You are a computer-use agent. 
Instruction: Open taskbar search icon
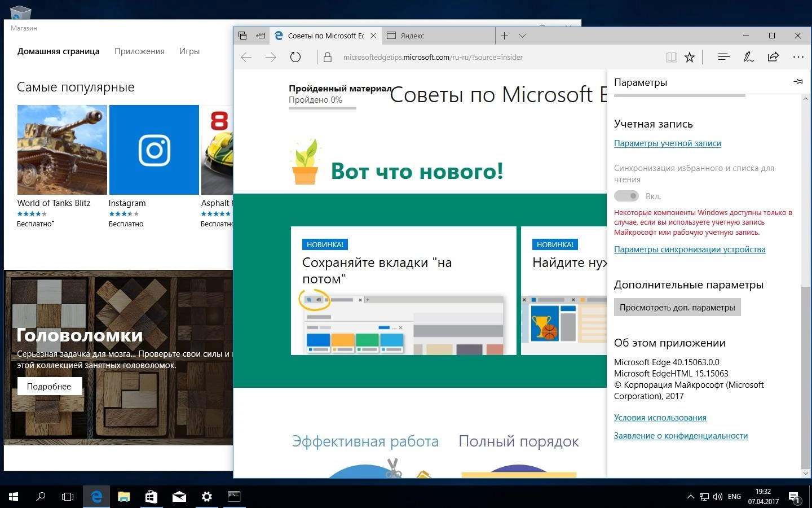click(41, 497)
